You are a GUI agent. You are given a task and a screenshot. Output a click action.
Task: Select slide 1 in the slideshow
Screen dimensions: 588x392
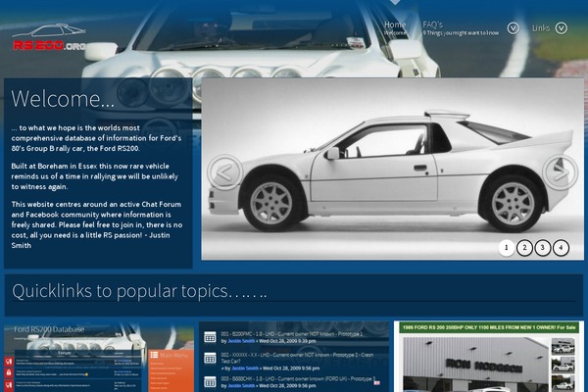(x=507, y=248)
